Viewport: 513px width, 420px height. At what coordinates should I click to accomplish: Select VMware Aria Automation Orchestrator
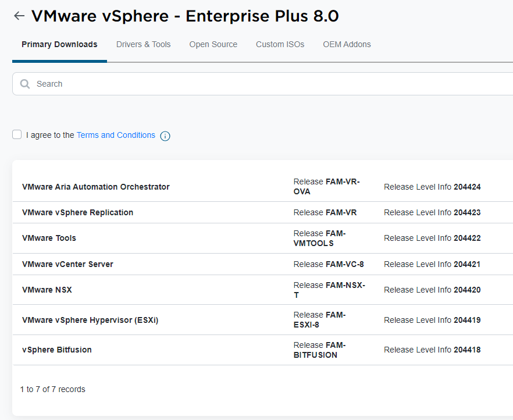pos(96,187)
